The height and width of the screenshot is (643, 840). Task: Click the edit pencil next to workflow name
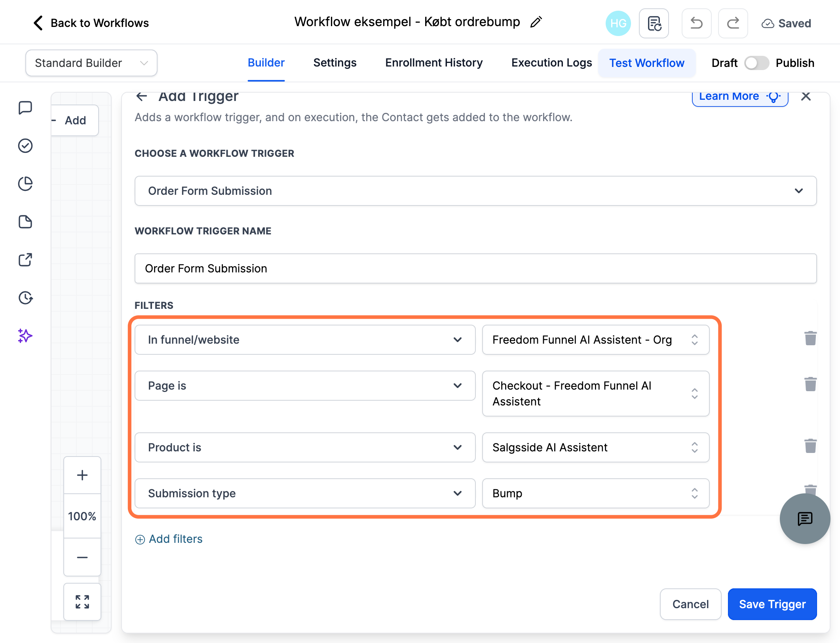536,22
